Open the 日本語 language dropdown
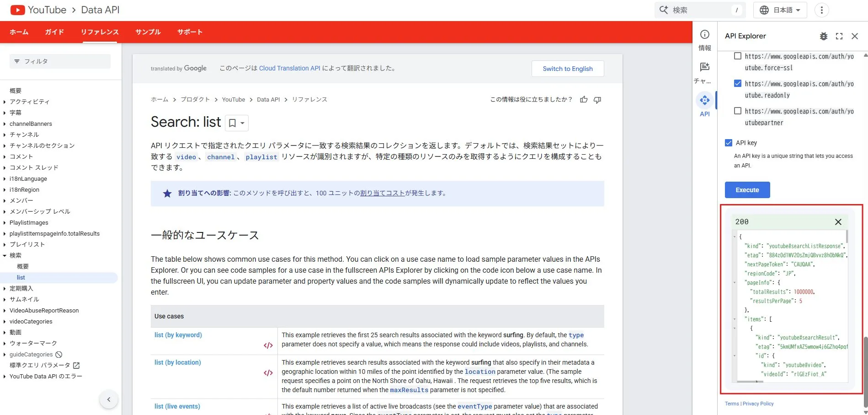868x415 pixels. click(780, 10)
